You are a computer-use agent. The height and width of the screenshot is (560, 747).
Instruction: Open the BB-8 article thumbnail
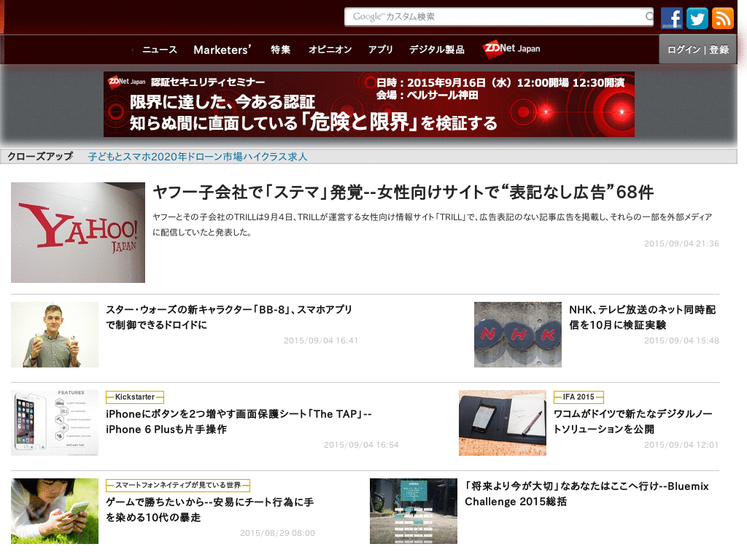point(55,335)
